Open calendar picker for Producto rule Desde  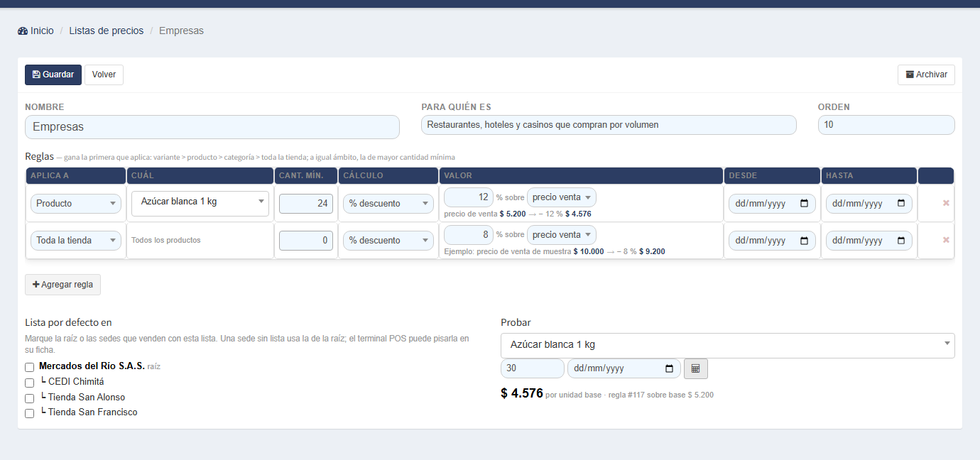coord(804,204)
